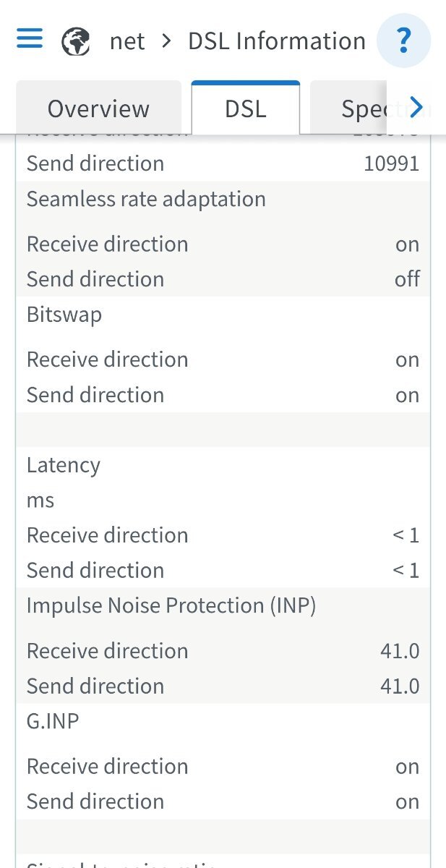This screenshot has height=868, width=446.
Task: Click the globe Internet icon
Action: coord(76,41)
